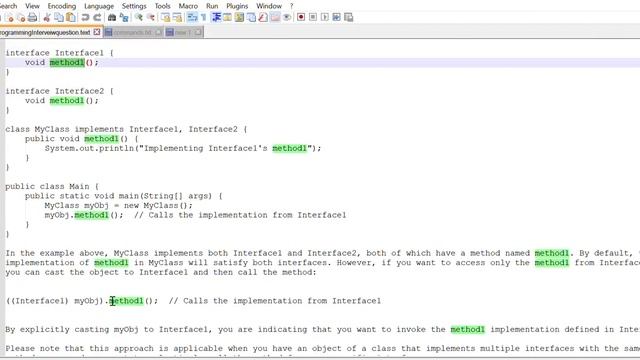Undo the last edit via toolbar
Viewport: 640px width, 360px height.
coord(85,17)
